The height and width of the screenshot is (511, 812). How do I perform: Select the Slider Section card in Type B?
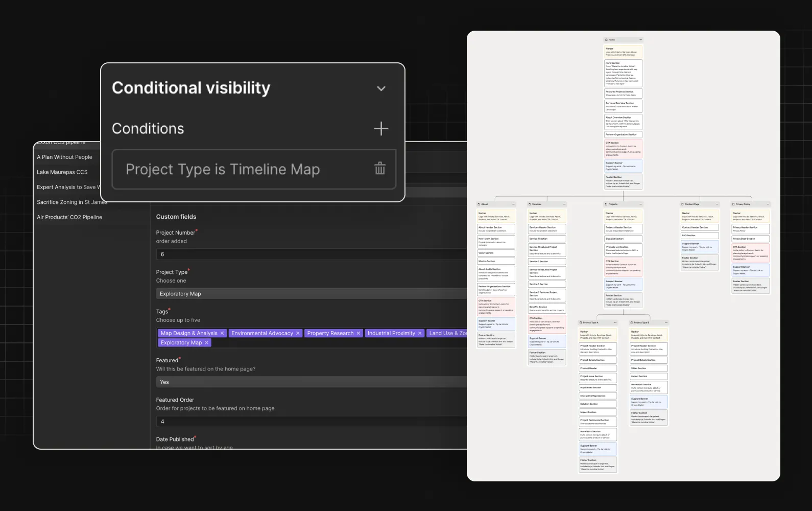click(x=649, y=368)
